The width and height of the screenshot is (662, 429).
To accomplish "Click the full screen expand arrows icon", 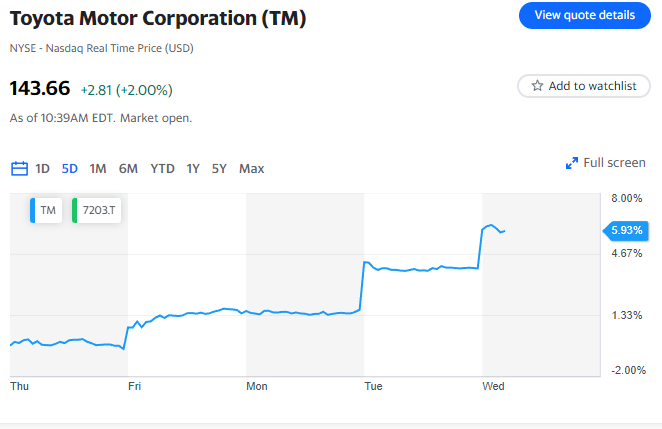I will pyautogui.click(x=572, y=163).
